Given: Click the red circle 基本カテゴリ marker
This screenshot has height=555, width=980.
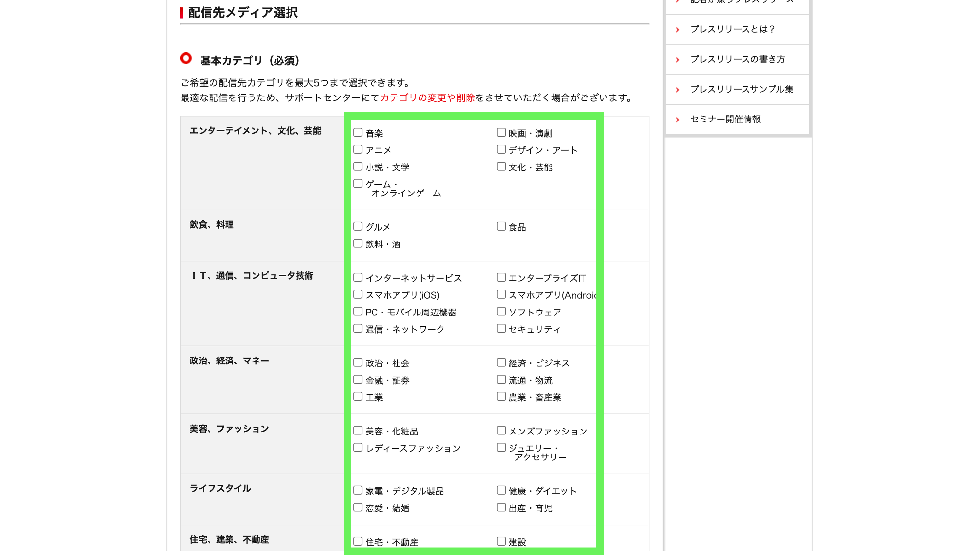Looking at the screenshot, I should [186, 58].
